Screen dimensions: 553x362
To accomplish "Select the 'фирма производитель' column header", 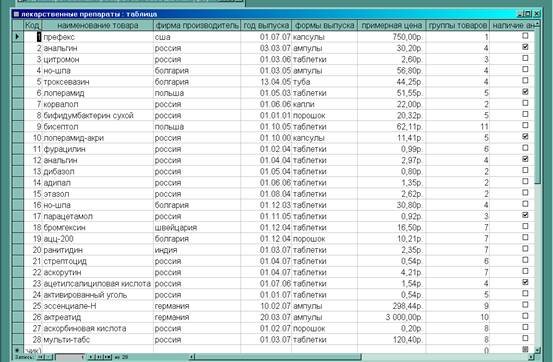I will 197,25.
